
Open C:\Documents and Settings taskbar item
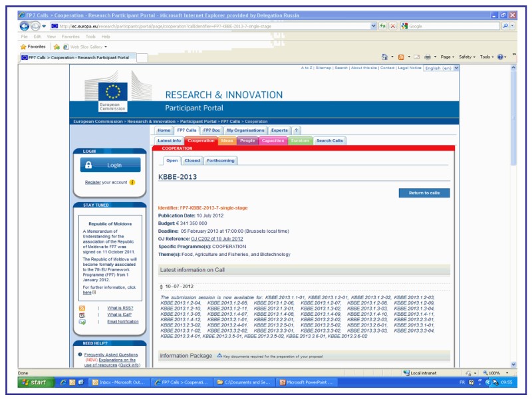(245, 382)
